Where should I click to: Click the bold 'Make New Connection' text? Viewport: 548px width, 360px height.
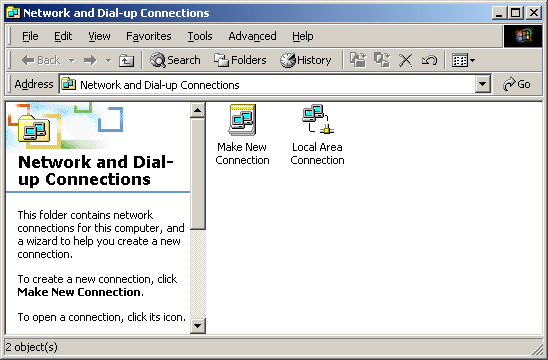[x=79, y=292]
